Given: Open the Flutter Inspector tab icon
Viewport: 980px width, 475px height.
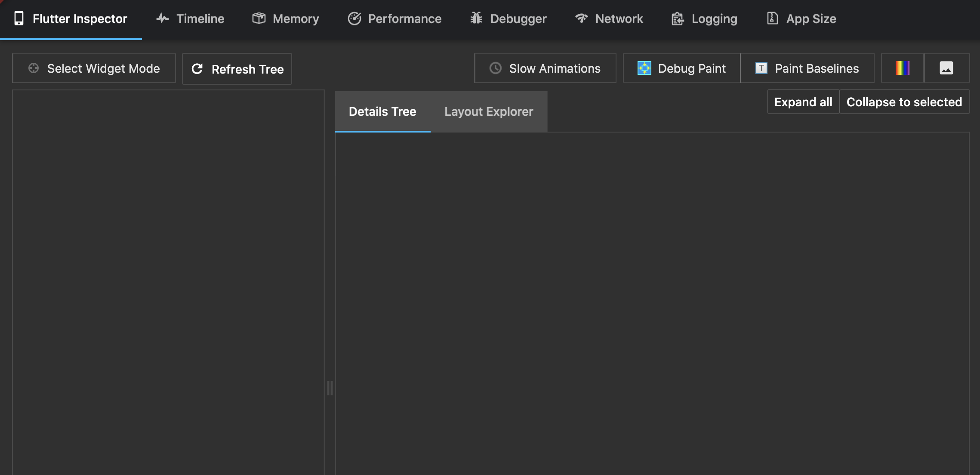Looking at the screenshot, I should click(19, 18).
